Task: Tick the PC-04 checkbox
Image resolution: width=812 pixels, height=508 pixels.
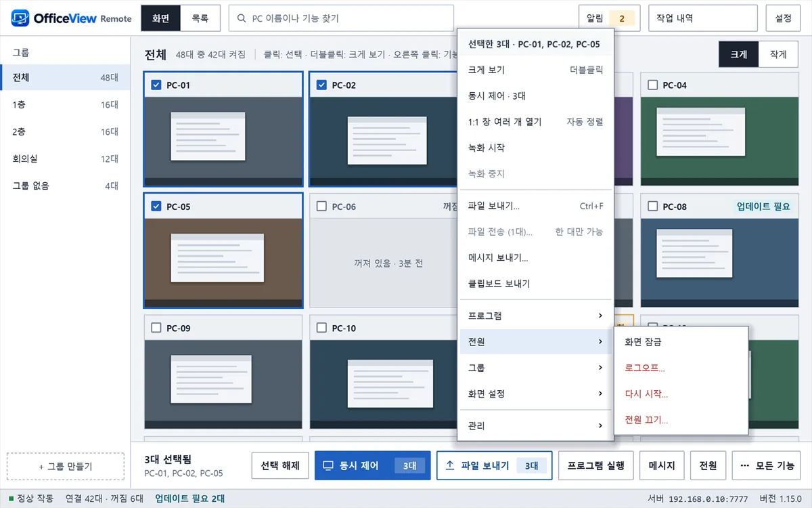Action: pyautogui.click(x=652, y=85)
